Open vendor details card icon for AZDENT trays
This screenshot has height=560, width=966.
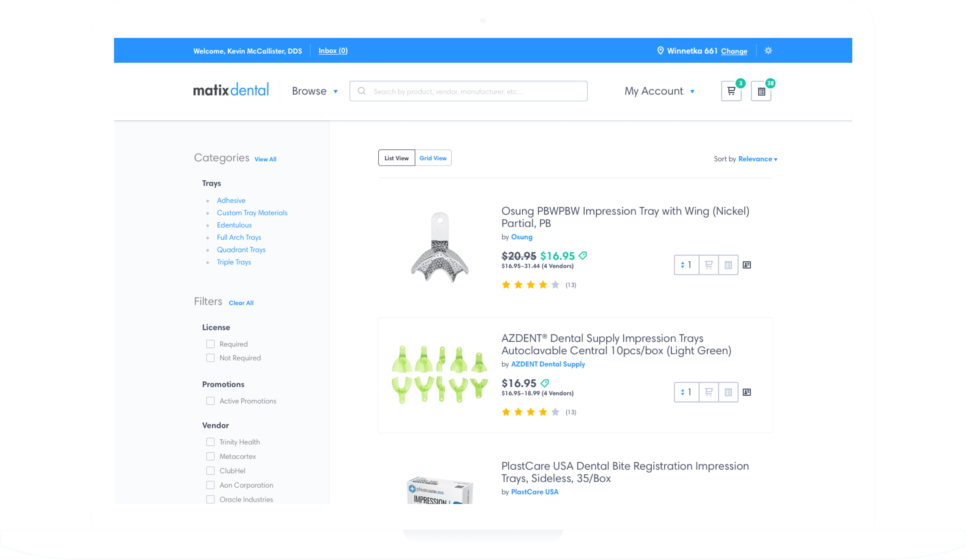747,392
